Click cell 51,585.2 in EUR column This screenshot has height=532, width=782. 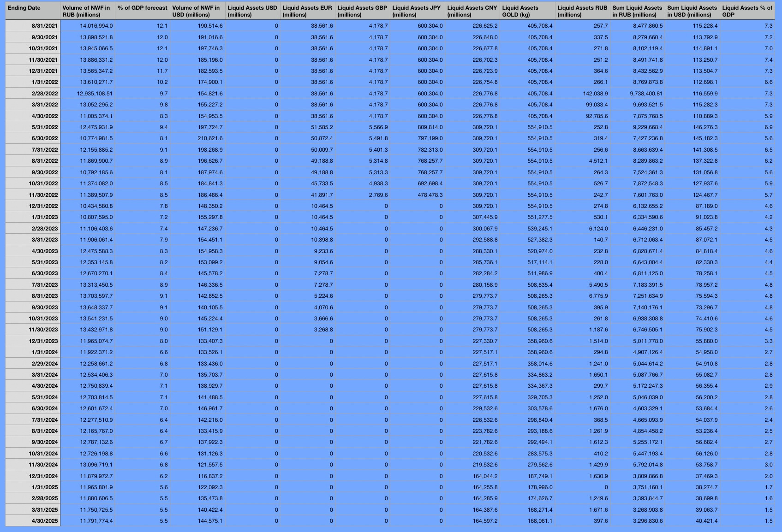coord(308,127)
